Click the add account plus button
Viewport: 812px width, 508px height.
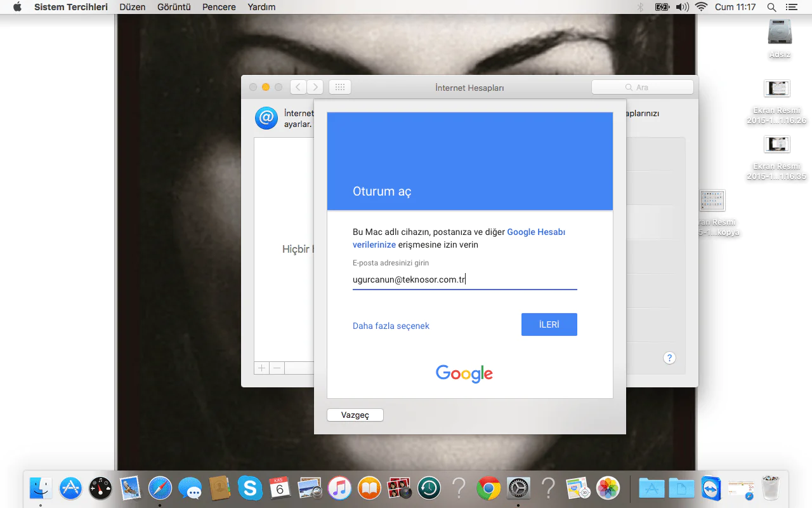pyautogui.click(x=262, y=368)
